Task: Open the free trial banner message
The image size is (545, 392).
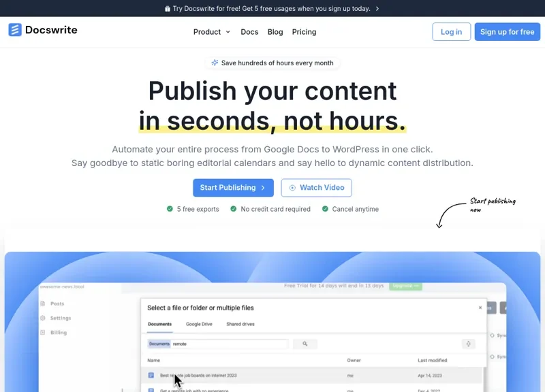Action: 271,9
